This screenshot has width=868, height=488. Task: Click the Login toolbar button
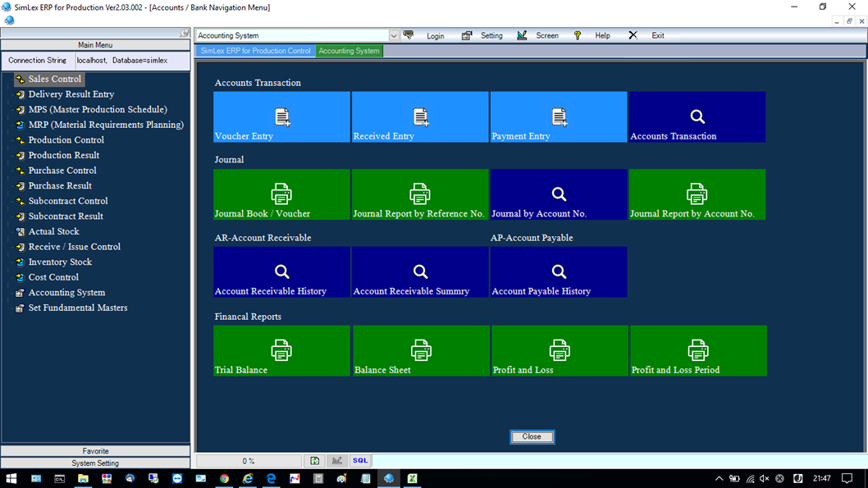coord(425,35)
